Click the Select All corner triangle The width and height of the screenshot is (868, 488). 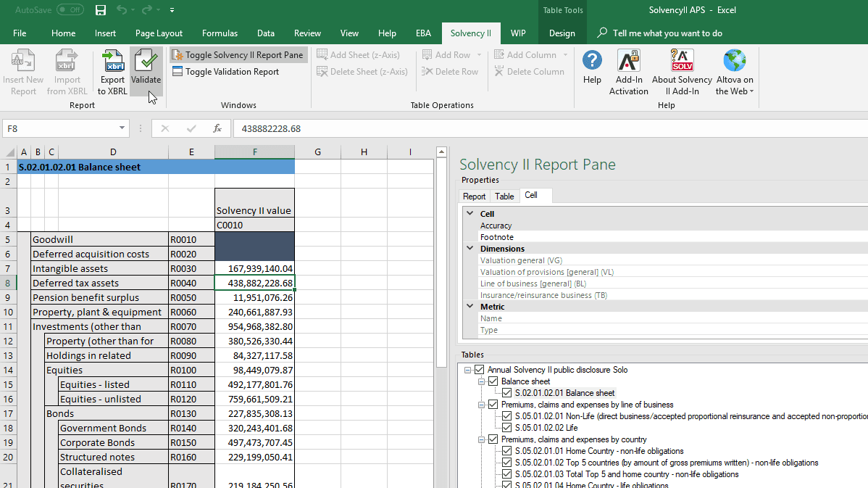pos(9,152)
